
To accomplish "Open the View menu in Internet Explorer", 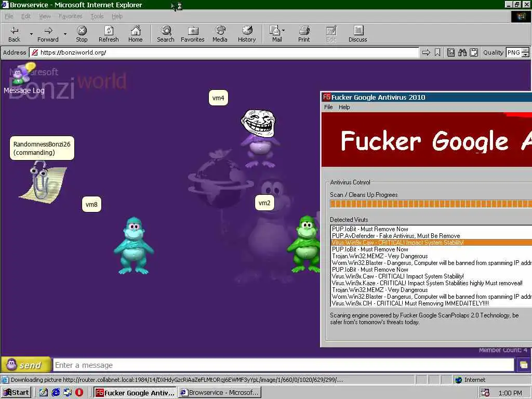I will (x=45, y=16).
